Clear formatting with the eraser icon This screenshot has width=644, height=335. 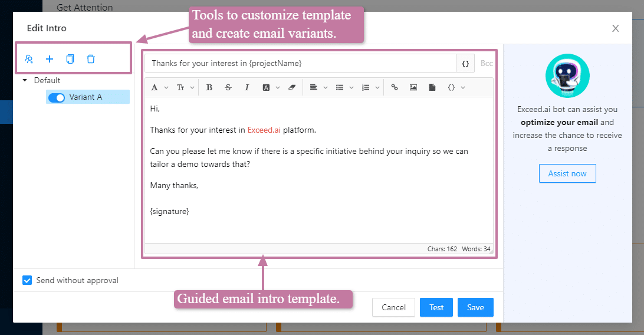point(291,87)
